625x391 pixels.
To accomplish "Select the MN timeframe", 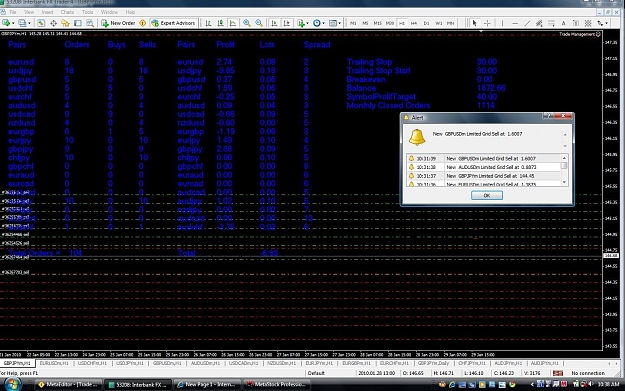I will coord(450,23).
